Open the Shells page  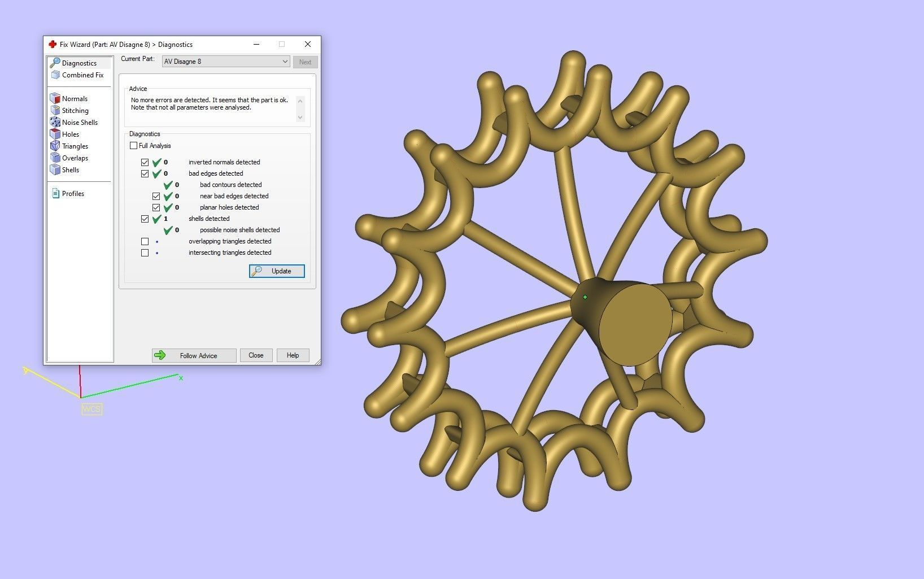71,169
